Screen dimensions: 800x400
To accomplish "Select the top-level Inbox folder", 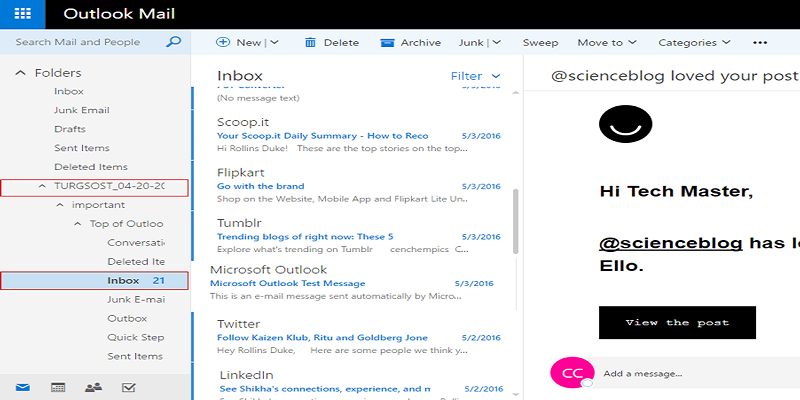I will [69, 91].
